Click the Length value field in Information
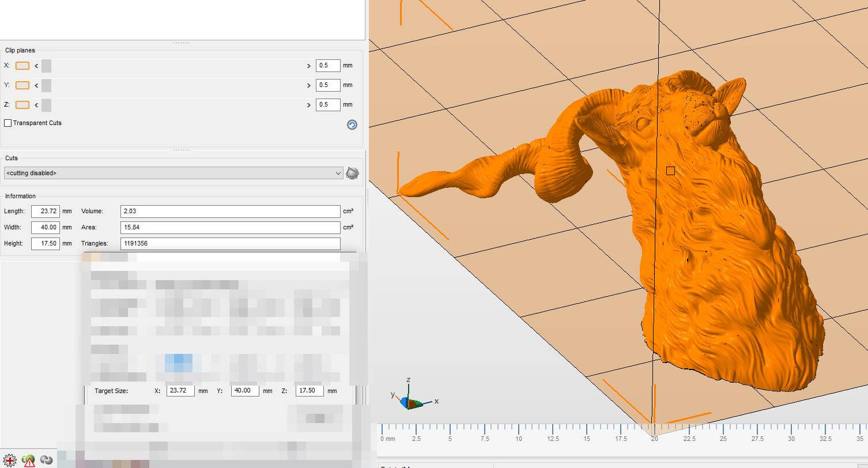Screen dimensions: 868x468 coord(46,212)
